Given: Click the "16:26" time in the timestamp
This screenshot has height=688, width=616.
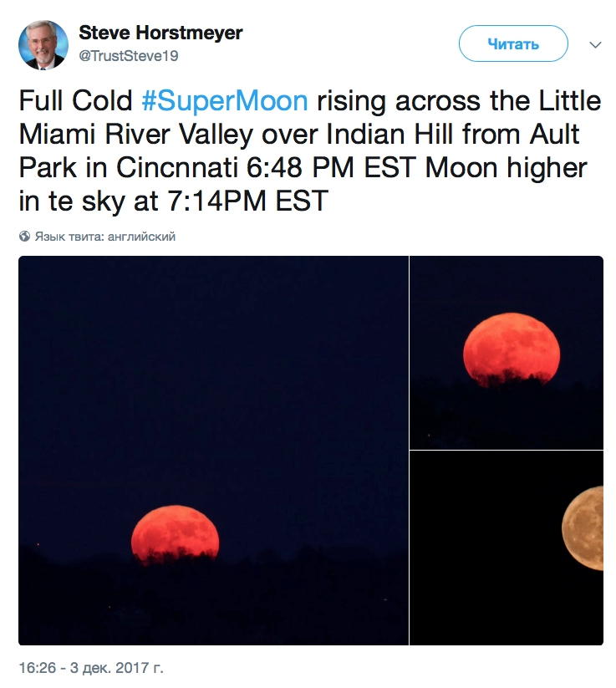Looking at the screenshot, I should pyautogui.click(x=35, y=669).
